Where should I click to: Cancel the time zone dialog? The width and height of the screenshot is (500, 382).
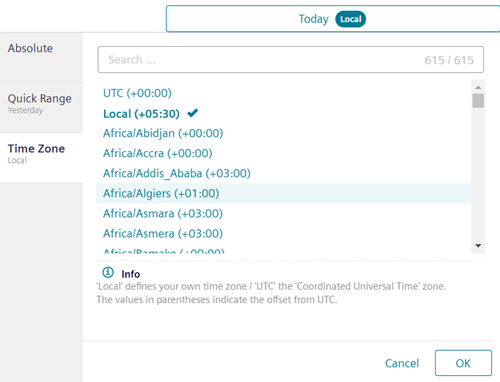[402, 363]
